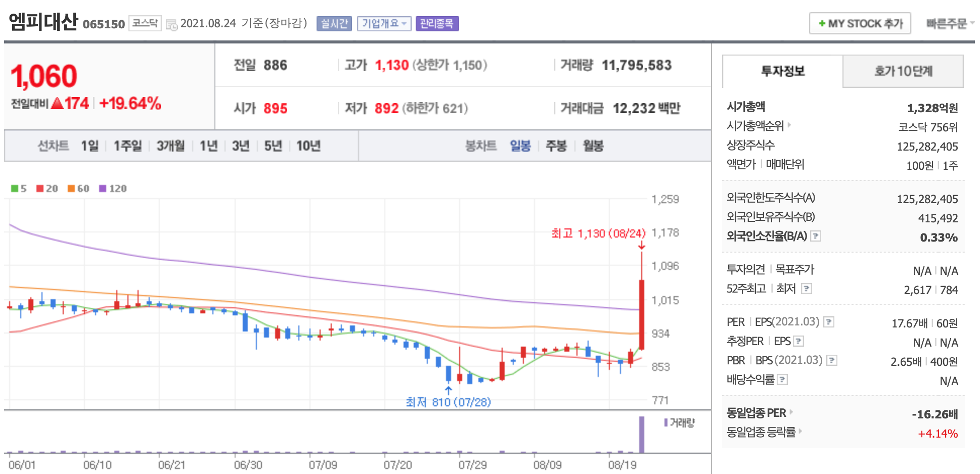
Task: Click the 코스닥 756위 ranking value
Action: point(928,127)
